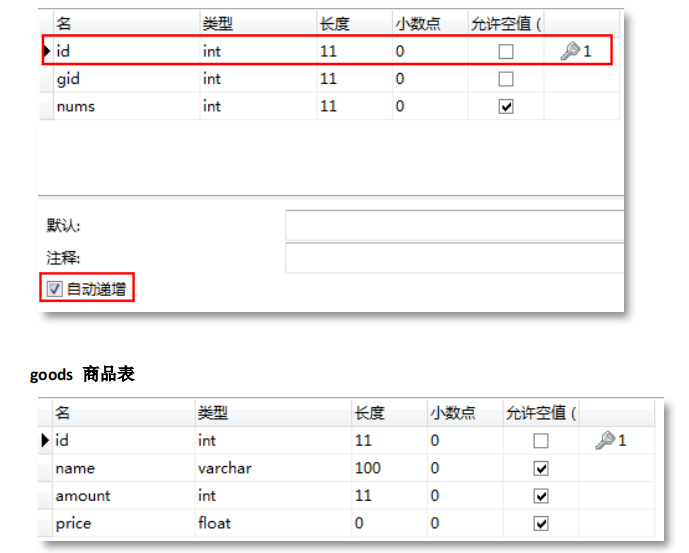Click the 小数点 column header in the goods table

(465, 412)
